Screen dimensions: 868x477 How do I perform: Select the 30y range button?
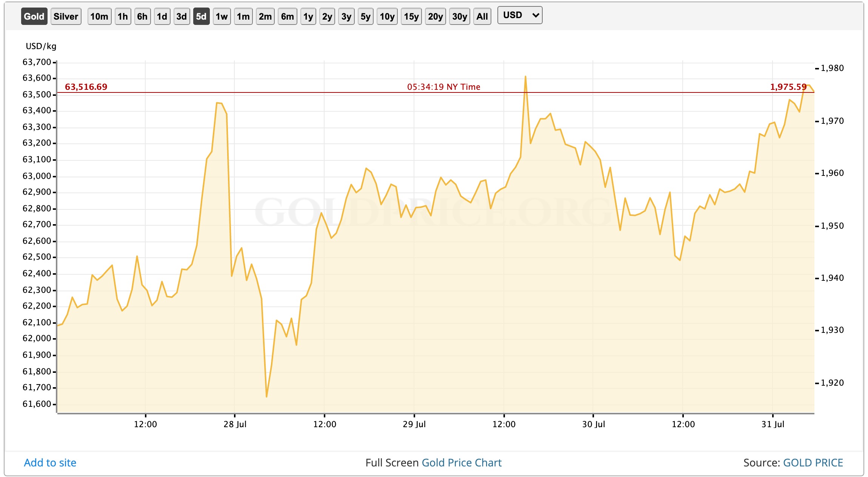[459, 17]
